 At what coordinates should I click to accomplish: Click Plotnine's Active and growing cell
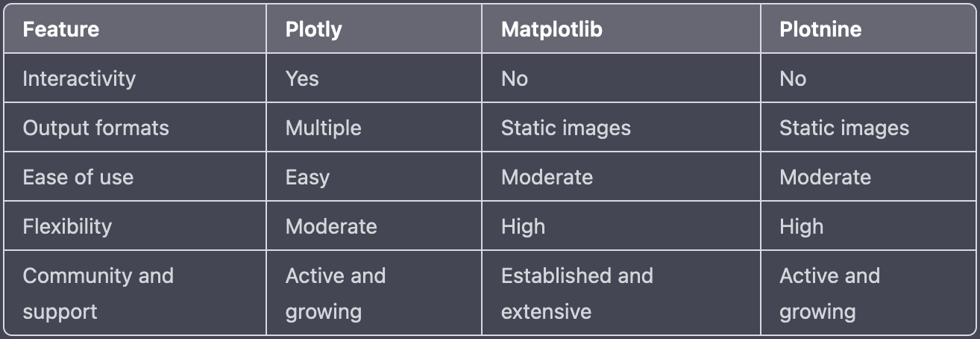click(x=868, y=293)
